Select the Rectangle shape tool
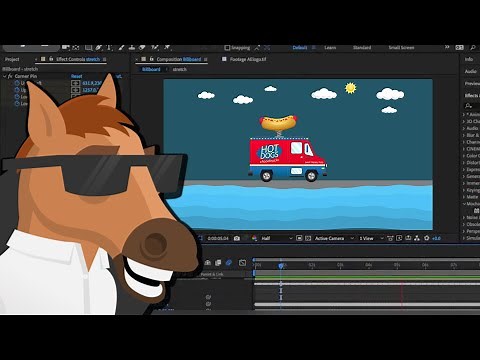Screen dimensions: 480x360 89,48
